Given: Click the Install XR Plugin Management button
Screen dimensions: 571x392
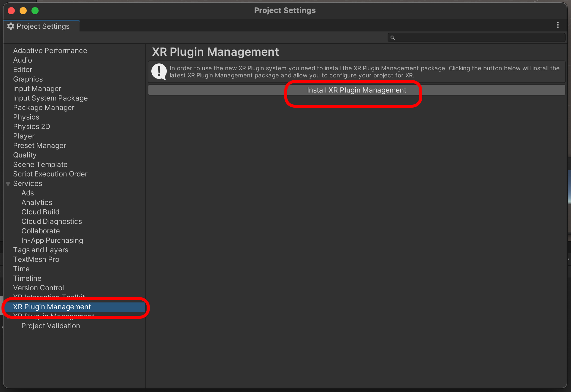Looking at the screenshot, I should click(356, 90).
